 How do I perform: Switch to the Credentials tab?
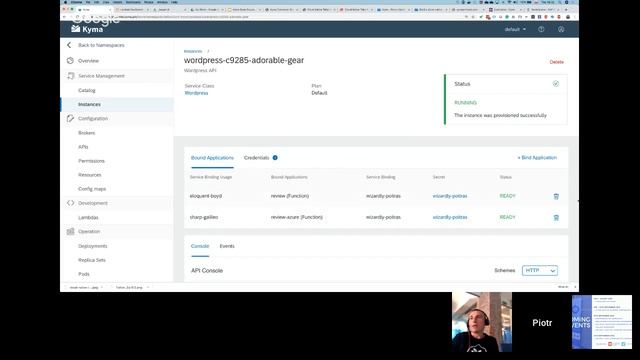click(256, 158)
